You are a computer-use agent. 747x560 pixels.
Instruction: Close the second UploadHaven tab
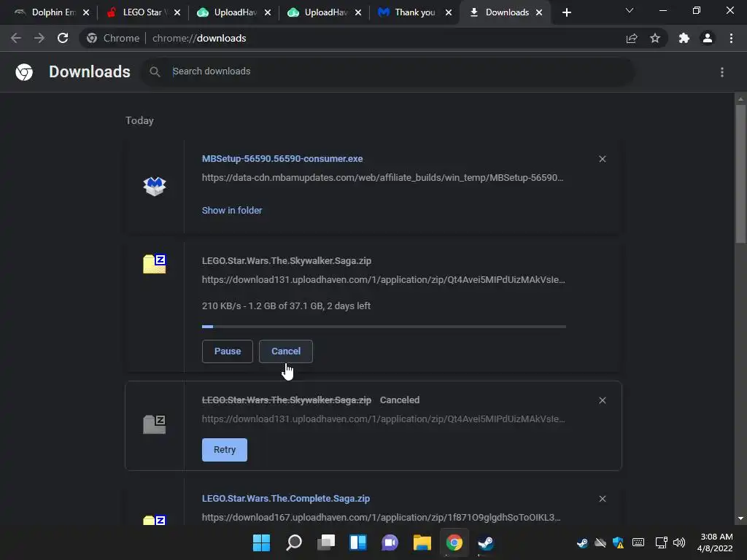click(x=358, y=13)
